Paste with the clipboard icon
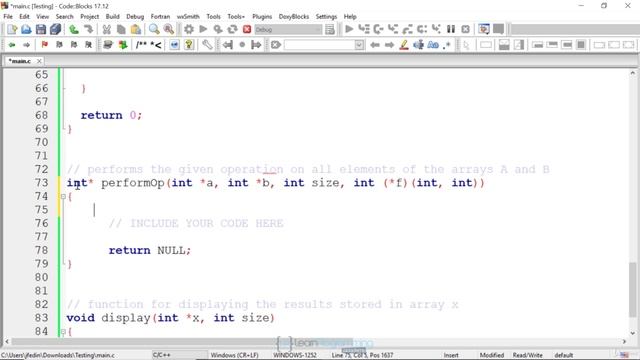This screenshot has height=360, width=640. coord(136,29)
